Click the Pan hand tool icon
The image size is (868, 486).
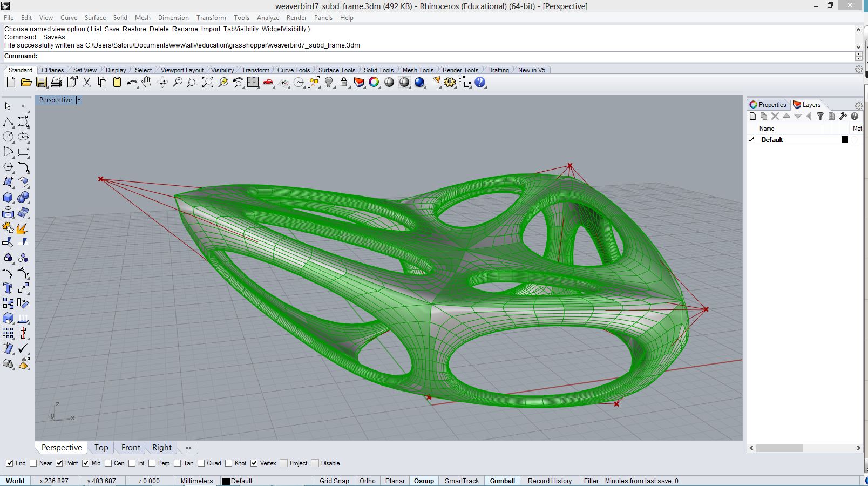[147, 83]
